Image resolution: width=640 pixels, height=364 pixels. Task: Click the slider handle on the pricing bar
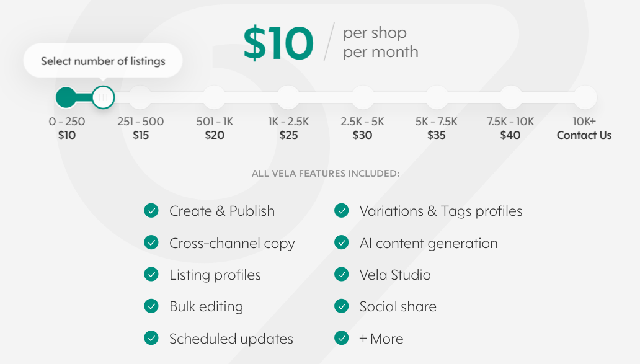click(x=102, y=97)
